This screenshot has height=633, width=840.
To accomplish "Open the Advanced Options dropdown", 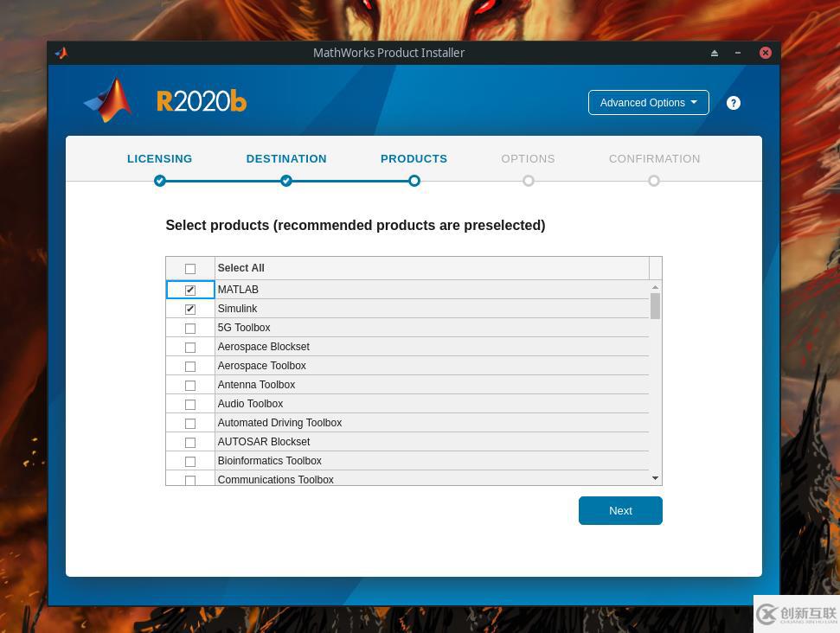I will point(648,102).
